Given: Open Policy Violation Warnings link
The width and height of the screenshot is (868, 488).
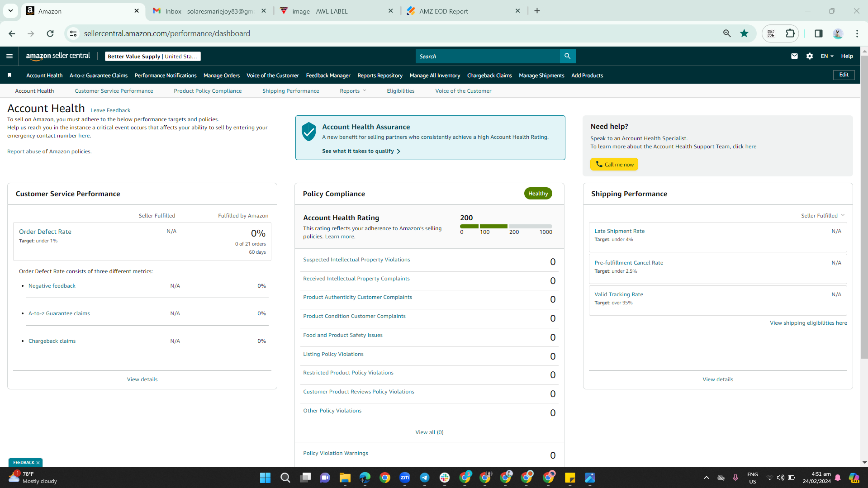Looking at the screenshot, I should point(335,453).
